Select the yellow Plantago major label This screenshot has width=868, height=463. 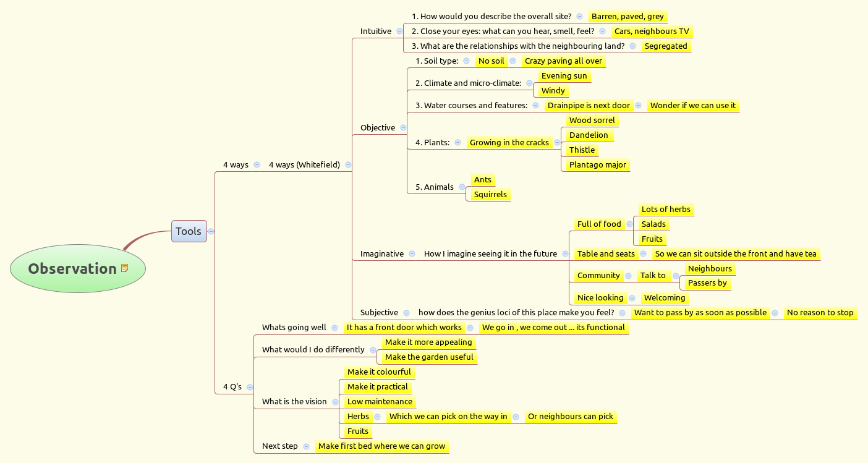(x=597, y=165)
